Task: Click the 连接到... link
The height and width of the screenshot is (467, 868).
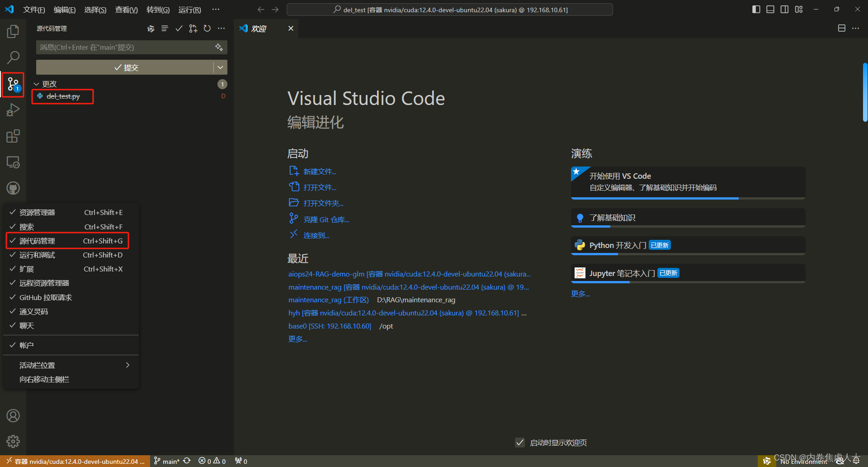Action: [x=316, y=235]
